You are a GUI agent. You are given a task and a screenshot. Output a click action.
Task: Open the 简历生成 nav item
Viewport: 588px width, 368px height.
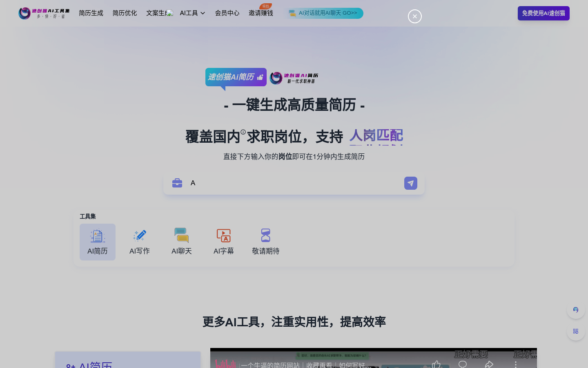91,13
